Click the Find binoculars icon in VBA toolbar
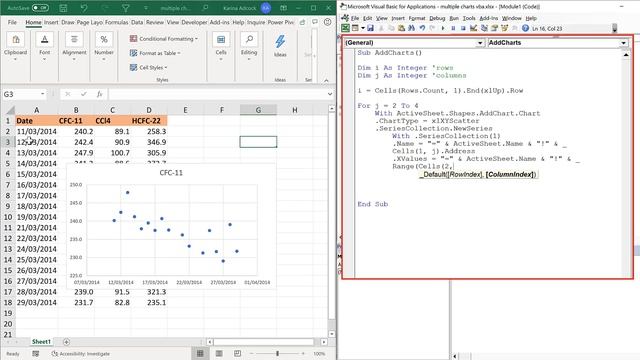Screen dimensions: 640x360 point(411,28)
